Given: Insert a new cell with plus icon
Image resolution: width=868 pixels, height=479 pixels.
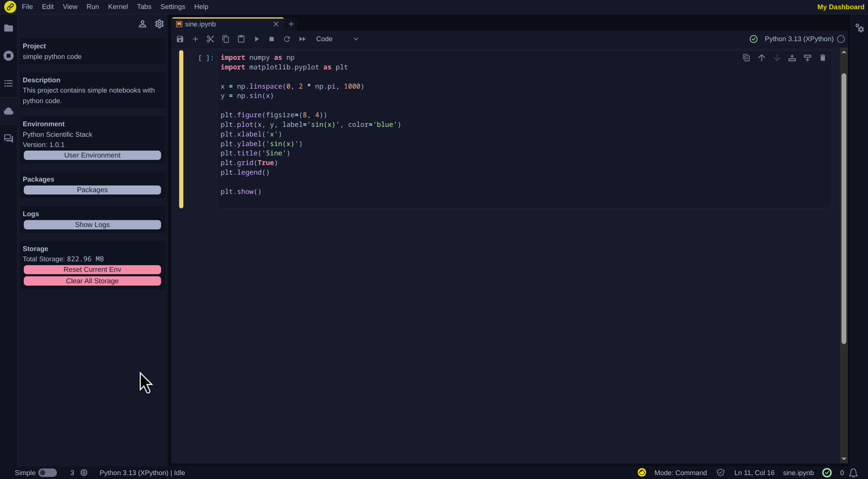Looking at the screenshot, I should click(x=195, y=39).
